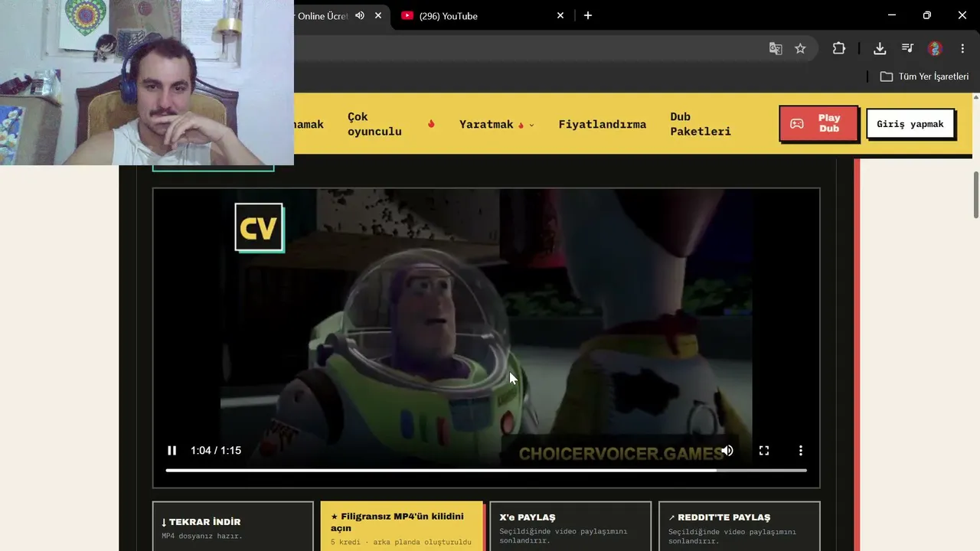Click the translate page icon

pos(776,48)
